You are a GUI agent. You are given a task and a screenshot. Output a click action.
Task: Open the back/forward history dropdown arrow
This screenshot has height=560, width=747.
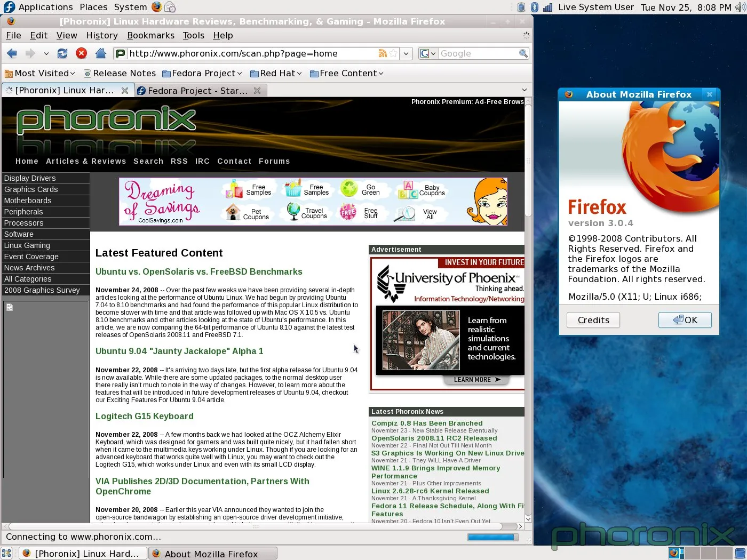point(46,53)
